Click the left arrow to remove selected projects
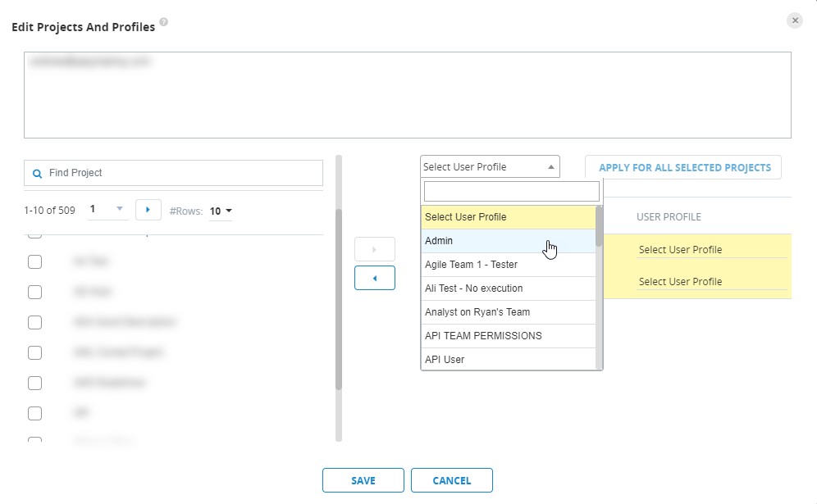817x504 pixels. (x=374, y=278)
